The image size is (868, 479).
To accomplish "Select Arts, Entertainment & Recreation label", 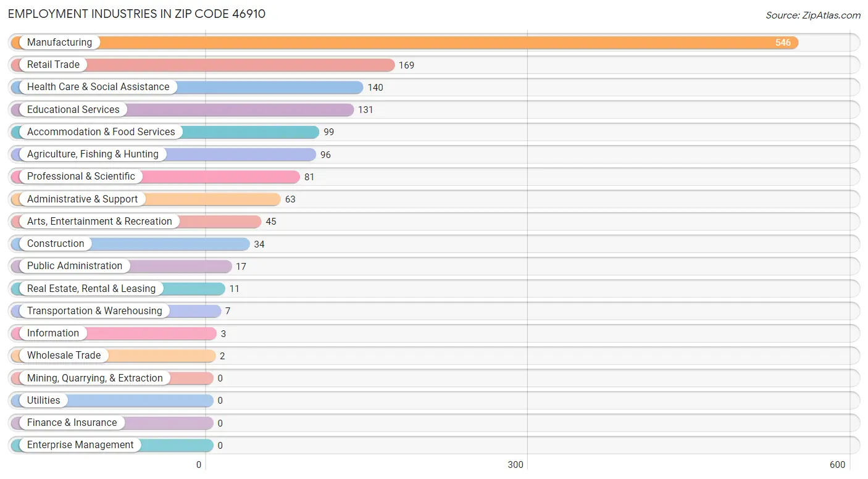I will tap(99, 222).
